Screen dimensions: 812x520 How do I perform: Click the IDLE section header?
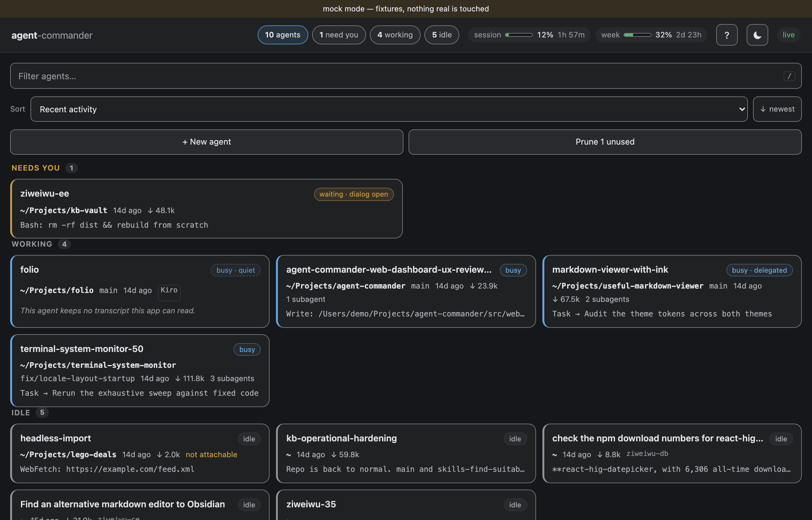pyautogui.click(x=21, y=412)
